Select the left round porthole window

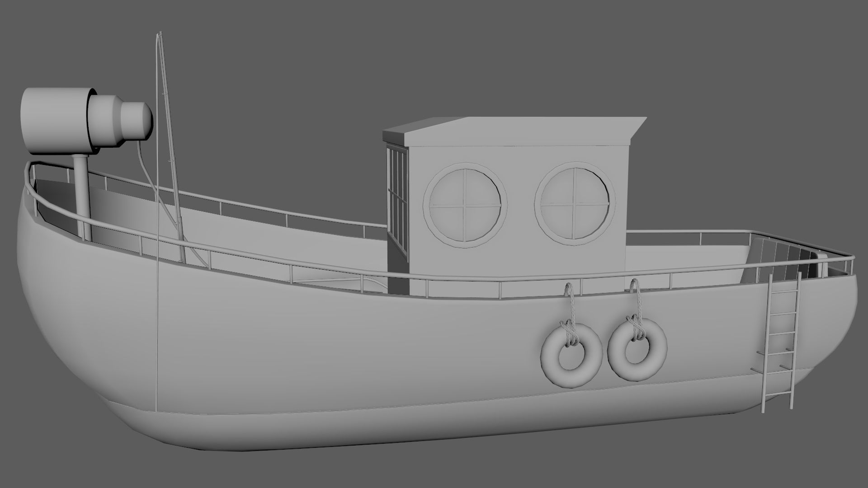coord(465,205)
